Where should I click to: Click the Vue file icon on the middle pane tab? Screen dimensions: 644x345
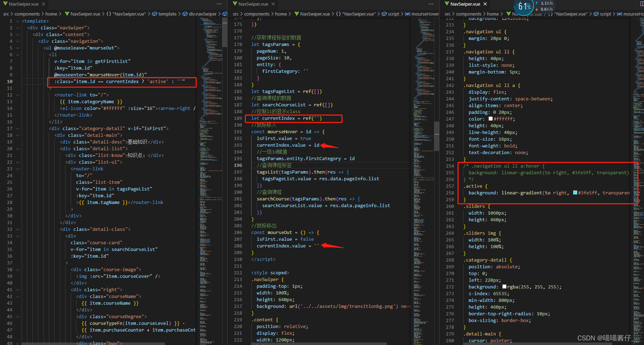(x=235, y=4)
